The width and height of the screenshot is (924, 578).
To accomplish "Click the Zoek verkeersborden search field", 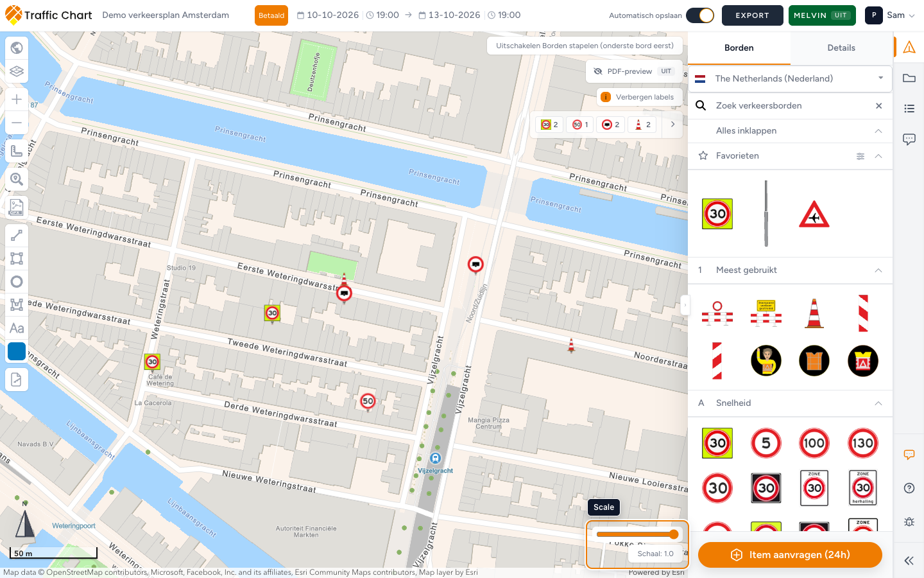I will [790, 106].
